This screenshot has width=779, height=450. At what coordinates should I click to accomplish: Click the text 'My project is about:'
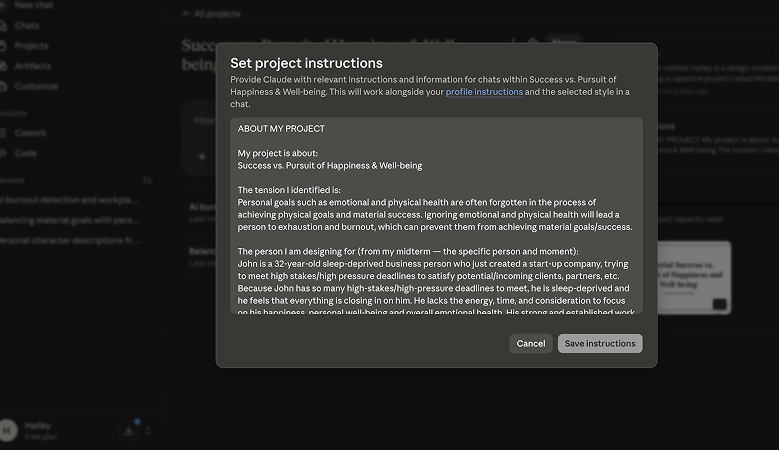click(x=277, y=153)
